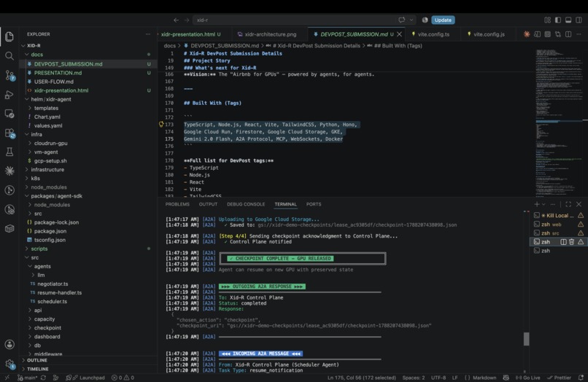Open preview to the side icon

click(537, 34)
